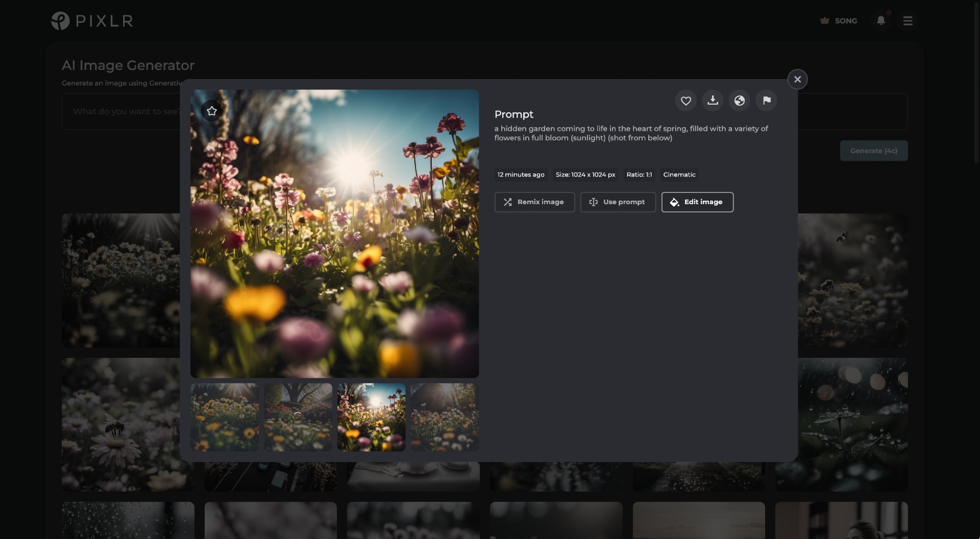Close the prompt details dialog
The image size is (980, 539).
coord(797,79)
